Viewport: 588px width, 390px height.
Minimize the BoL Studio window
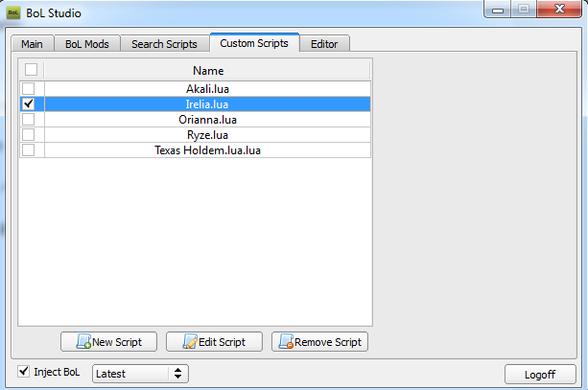click(498, 10)
